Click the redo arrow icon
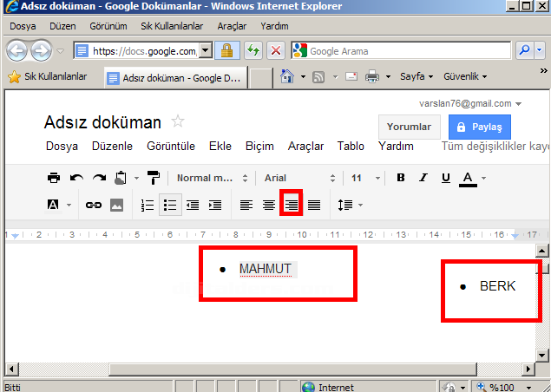This screenshot has width=551, height=392. point(99,178)
